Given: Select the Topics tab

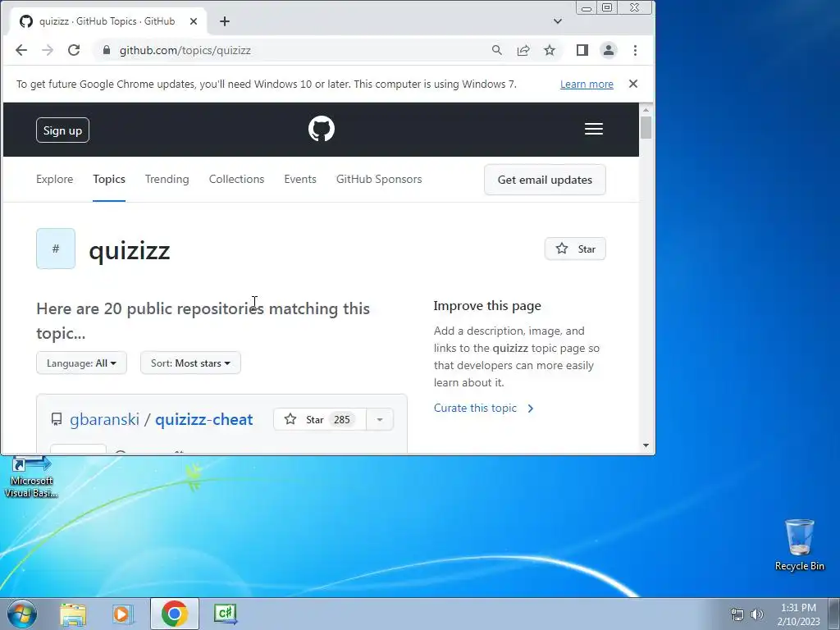Looking at the screenshot, I should tap(109, 179).
